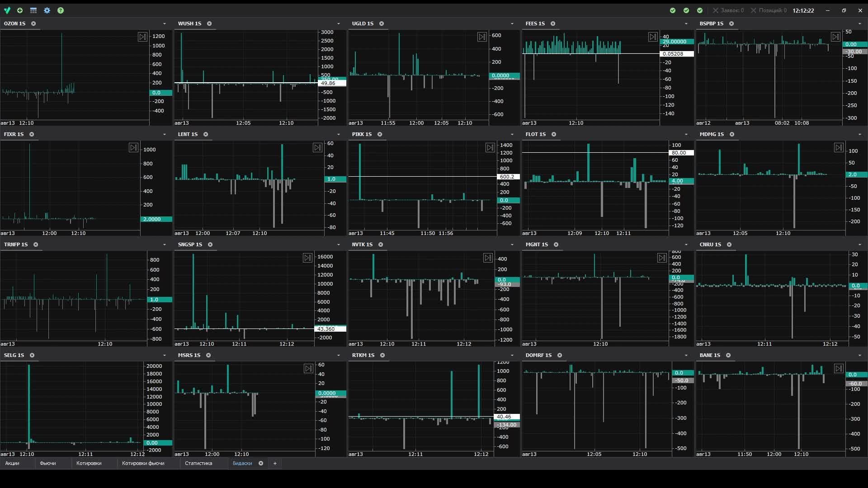Close positions via Позиций: 0 button
This screenshot has width=868, height=488.
(769, 10)
